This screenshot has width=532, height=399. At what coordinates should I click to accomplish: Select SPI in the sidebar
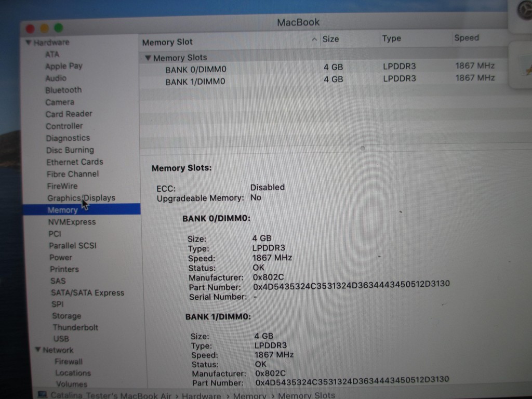58,304
